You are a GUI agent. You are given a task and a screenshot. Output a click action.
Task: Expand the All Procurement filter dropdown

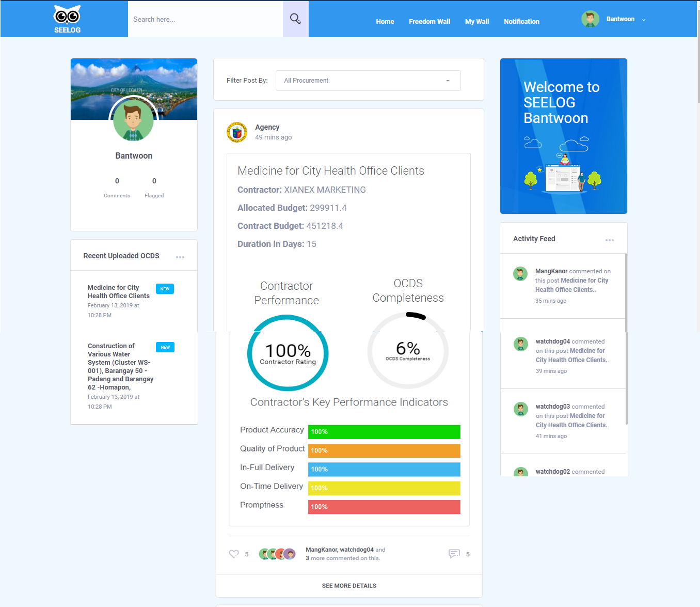coord(368,81)
